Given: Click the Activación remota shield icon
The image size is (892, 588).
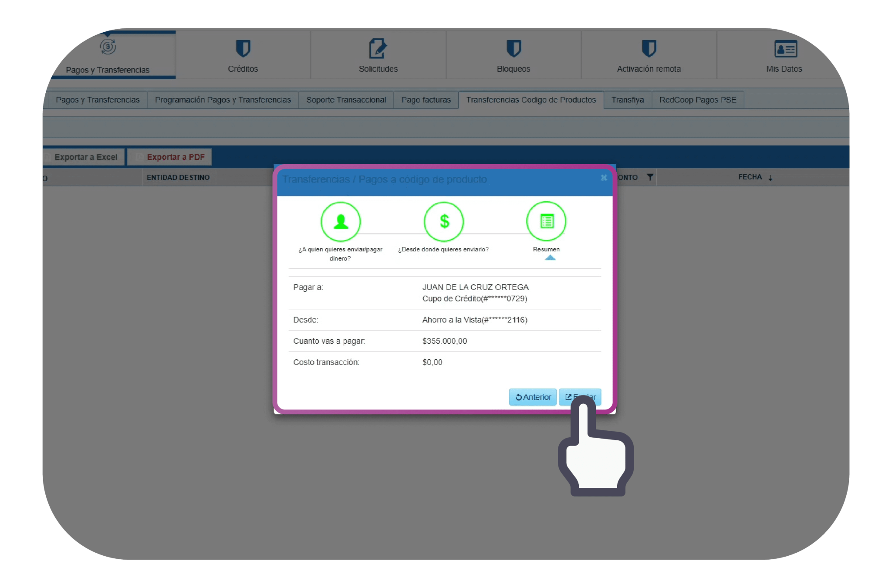Looking at the screenshot, I should coord(649,48).
